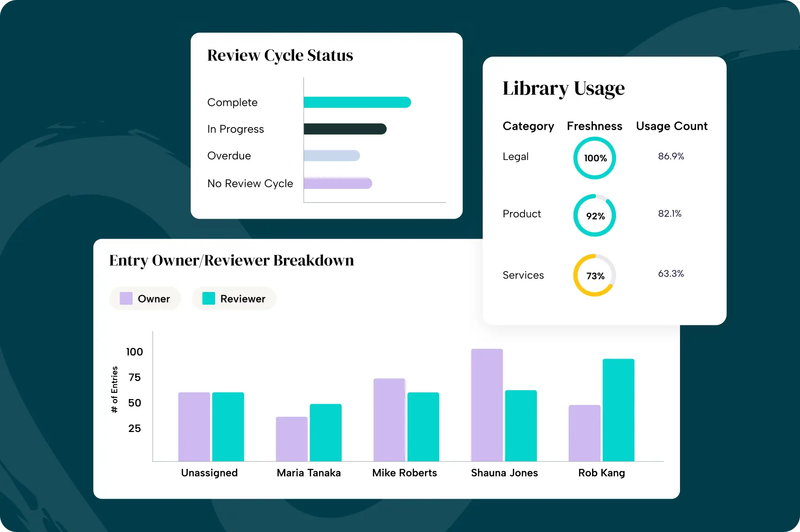Sort by the Usage Count column header
800x532 pixels.
(672, 126)
